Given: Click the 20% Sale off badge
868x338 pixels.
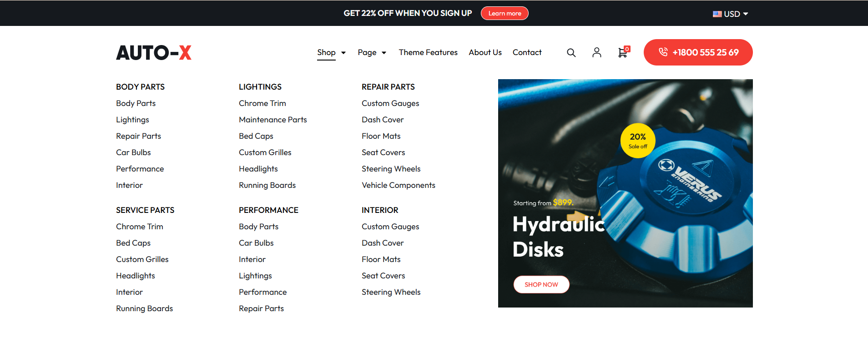Looking at the screenshot, I should pos(637,141).
